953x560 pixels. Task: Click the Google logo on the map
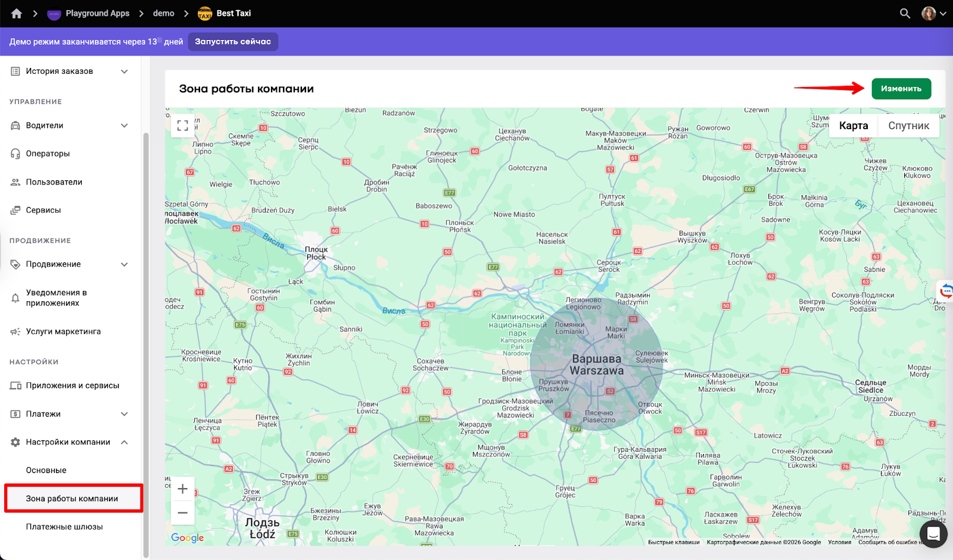(188, 537)
